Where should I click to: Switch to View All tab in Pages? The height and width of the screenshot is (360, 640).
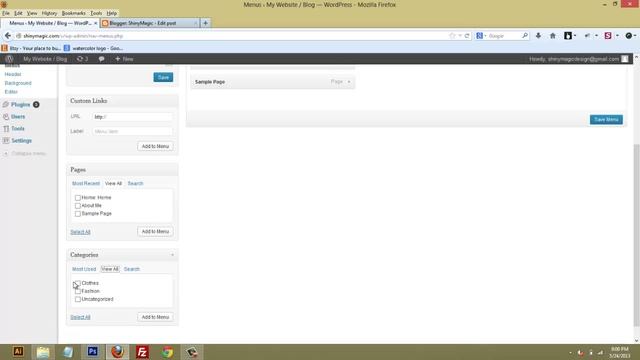click(x=113, y=183)
